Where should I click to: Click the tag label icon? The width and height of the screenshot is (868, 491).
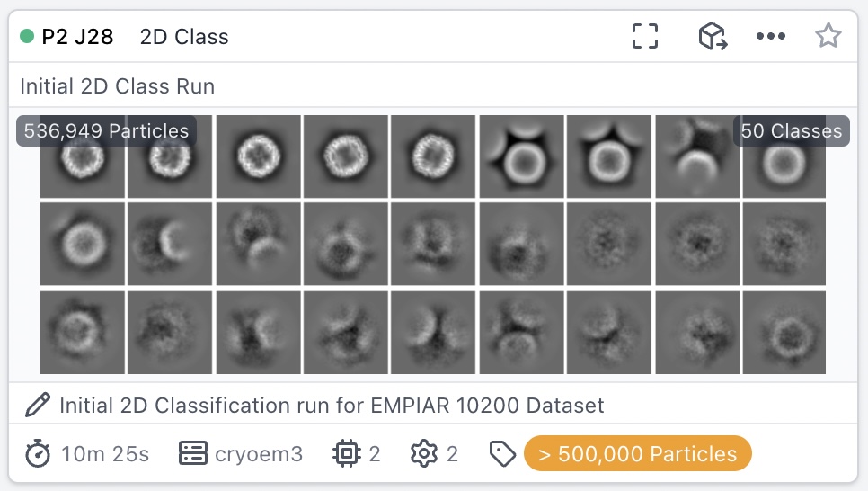[502, 454]
